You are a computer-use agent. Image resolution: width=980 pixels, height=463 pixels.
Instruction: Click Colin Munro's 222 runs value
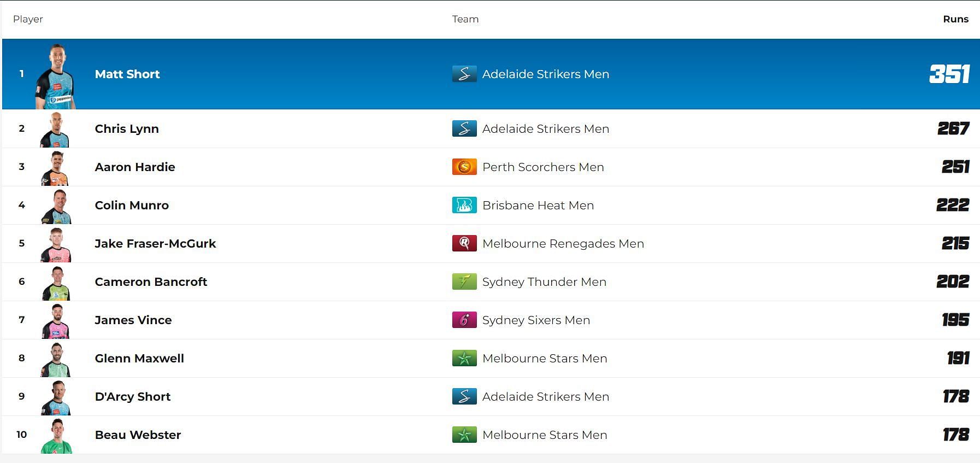pos(953,205)
